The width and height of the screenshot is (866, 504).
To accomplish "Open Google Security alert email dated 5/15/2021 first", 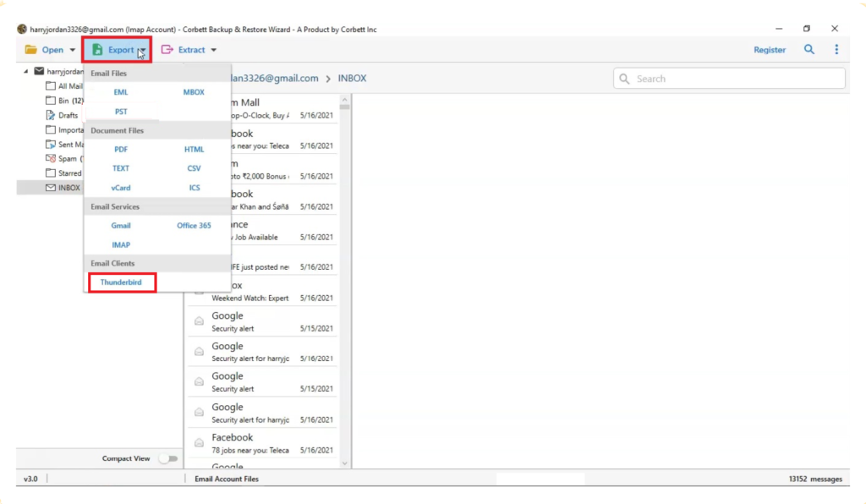I will [x=263, y=322].
